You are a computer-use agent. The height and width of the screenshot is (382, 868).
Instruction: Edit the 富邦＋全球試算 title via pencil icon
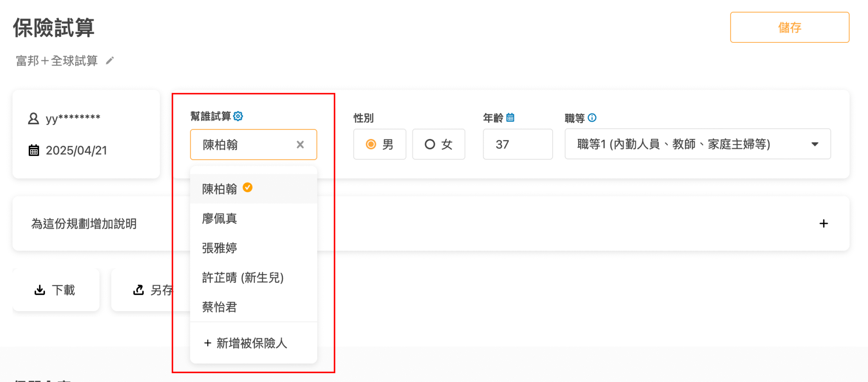click(110, 61)
